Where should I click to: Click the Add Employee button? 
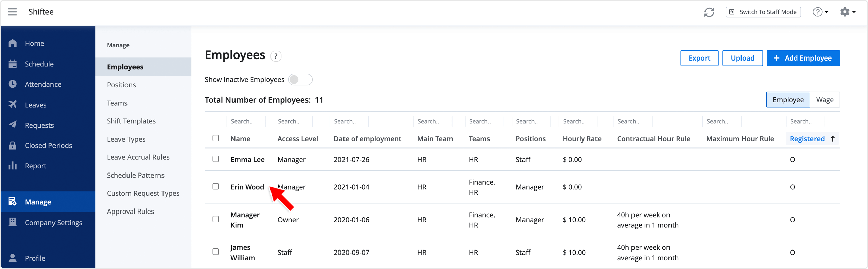tap(803, 58)
